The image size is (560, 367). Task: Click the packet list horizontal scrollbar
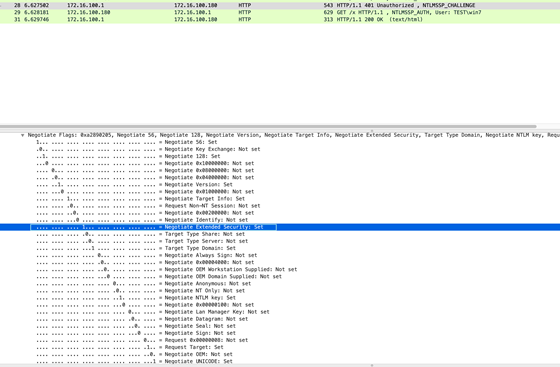click(x=268, y=126)
